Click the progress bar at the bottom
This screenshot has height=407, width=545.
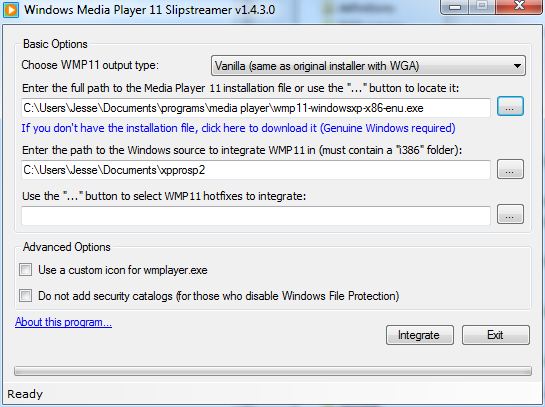273,371
